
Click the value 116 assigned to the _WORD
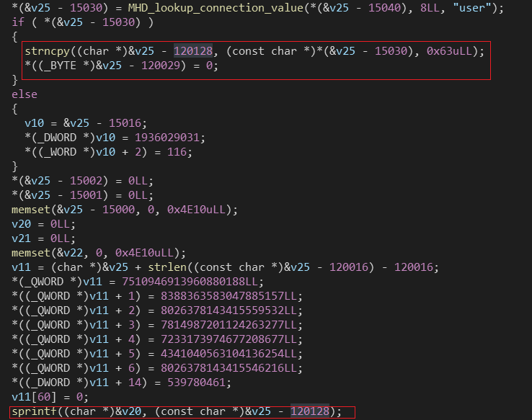click(177, 152)
